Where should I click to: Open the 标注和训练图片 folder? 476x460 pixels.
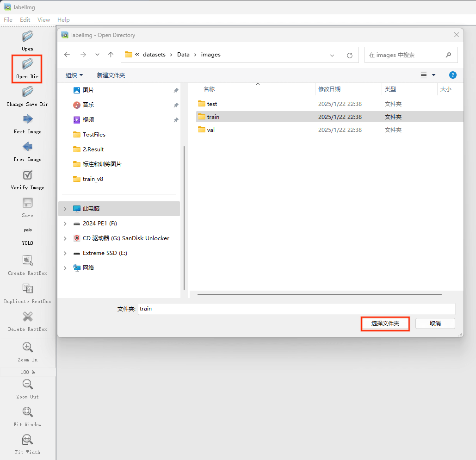(102, 164)
